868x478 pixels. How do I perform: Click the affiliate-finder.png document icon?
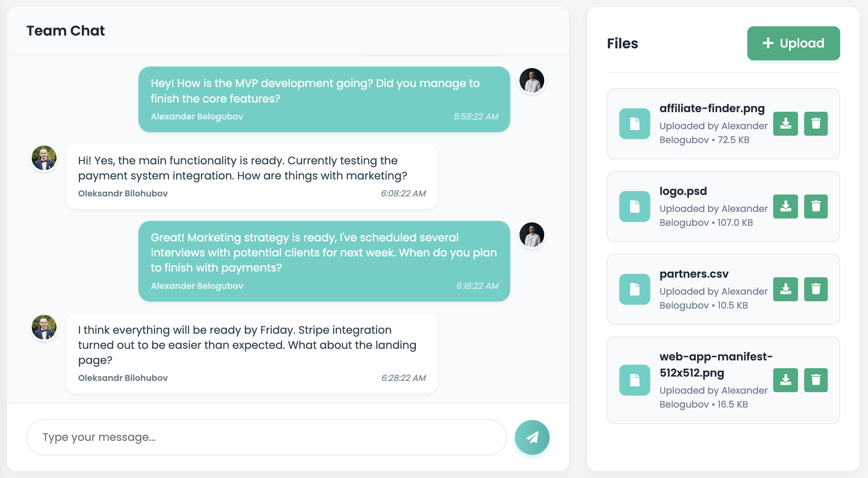click(634, 124)
